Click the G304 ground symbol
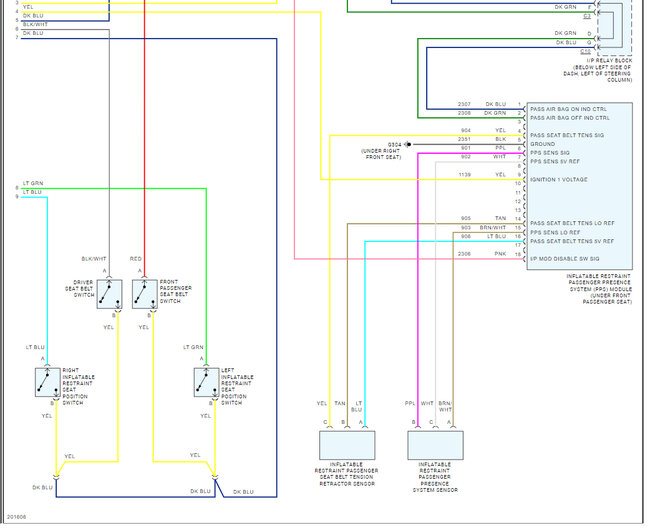The height and width of the screenshot is (528, 650). click(408, 144)
